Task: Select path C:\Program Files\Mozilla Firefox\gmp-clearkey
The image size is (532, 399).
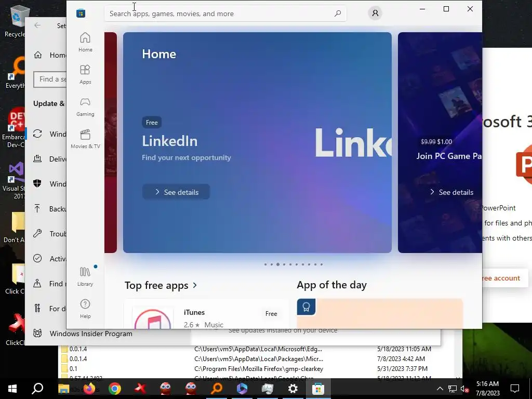Action: tap(259, 368)
